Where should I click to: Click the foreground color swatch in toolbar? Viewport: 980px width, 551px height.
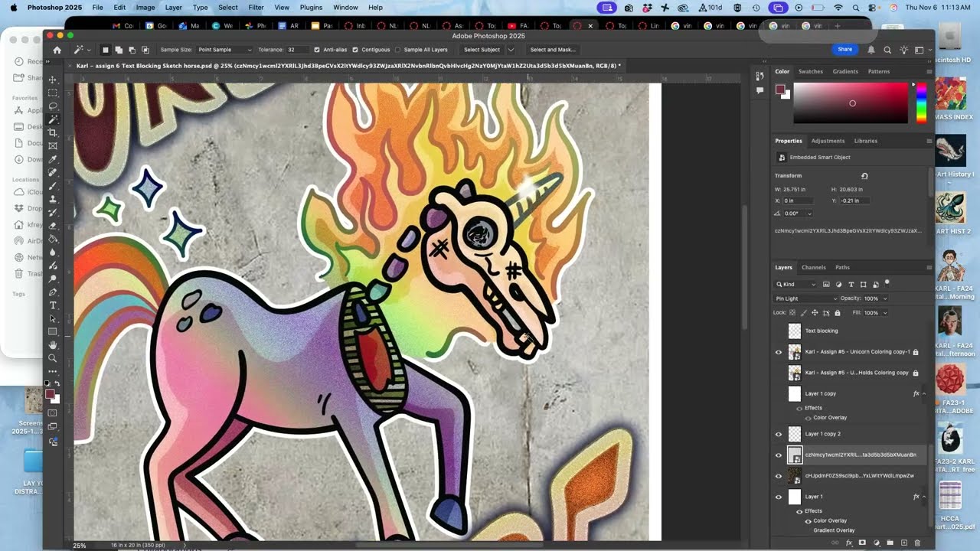coord(50,394)
